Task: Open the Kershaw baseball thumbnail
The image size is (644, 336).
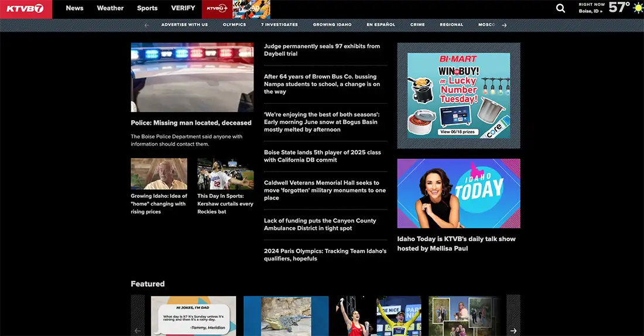Action: point(225,174)
